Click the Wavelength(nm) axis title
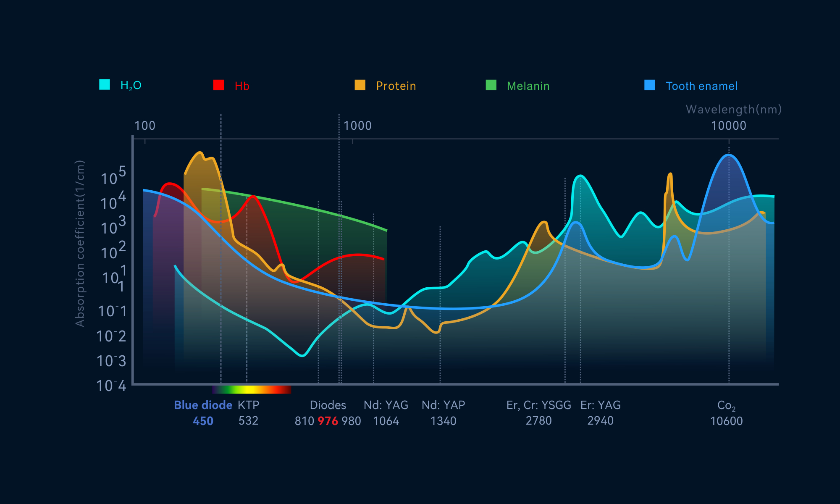840x504 pixels. click(733, 110)
